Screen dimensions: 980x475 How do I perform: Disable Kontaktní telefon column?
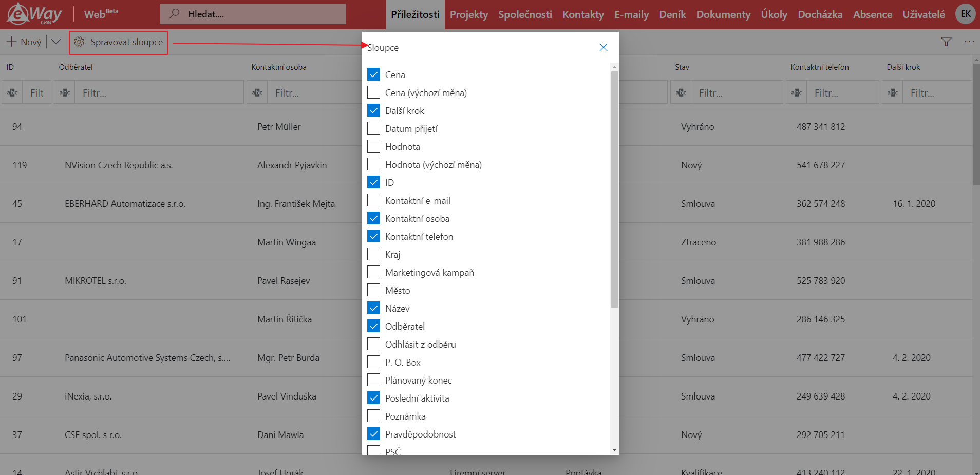pyautogui.click(x=374, y=236)
